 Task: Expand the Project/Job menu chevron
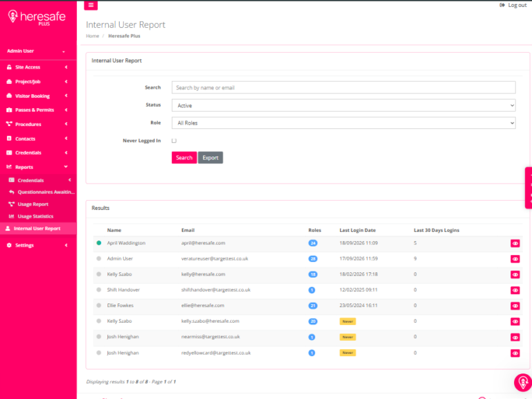coord(66,82)
